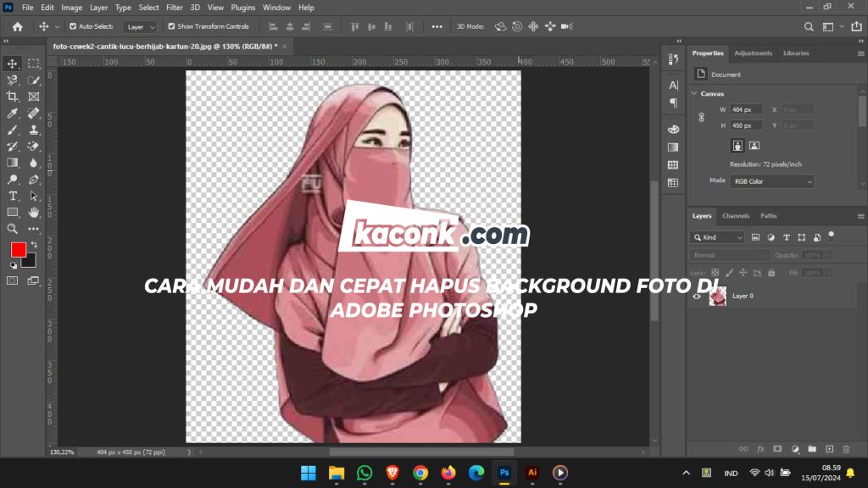
Task: Create a new layer in Layers panel
Action: pyautogui.click(x=829, y=449)
